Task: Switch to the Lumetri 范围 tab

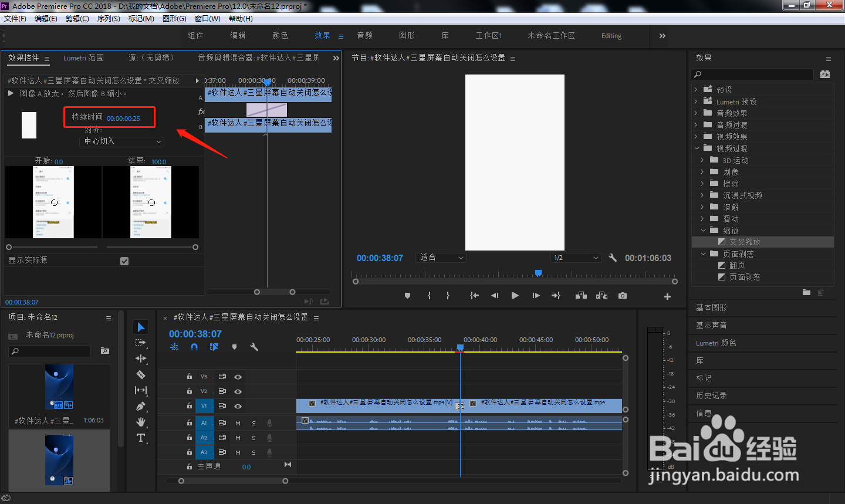Action: click(x=83, y=57)
